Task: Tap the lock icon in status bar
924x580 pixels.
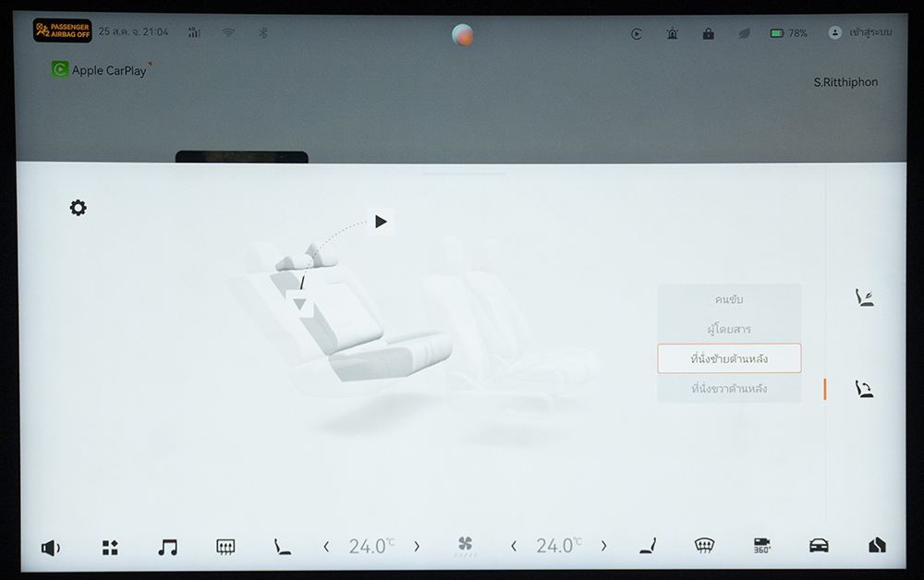Action: tap(708, 33)
